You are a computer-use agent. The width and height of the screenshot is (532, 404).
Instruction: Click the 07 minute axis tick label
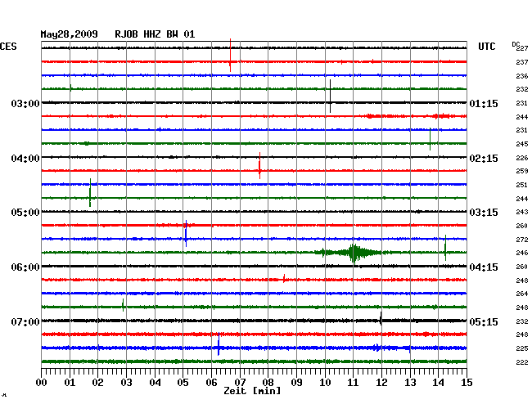point(240,383)
